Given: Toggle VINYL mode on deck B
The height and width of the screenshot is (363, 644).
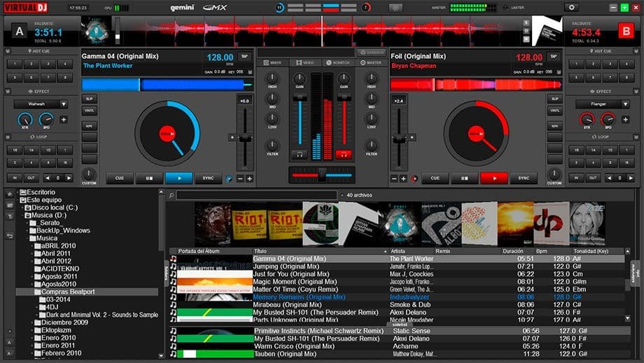Looking at the screenshot, I should [555, 111].
